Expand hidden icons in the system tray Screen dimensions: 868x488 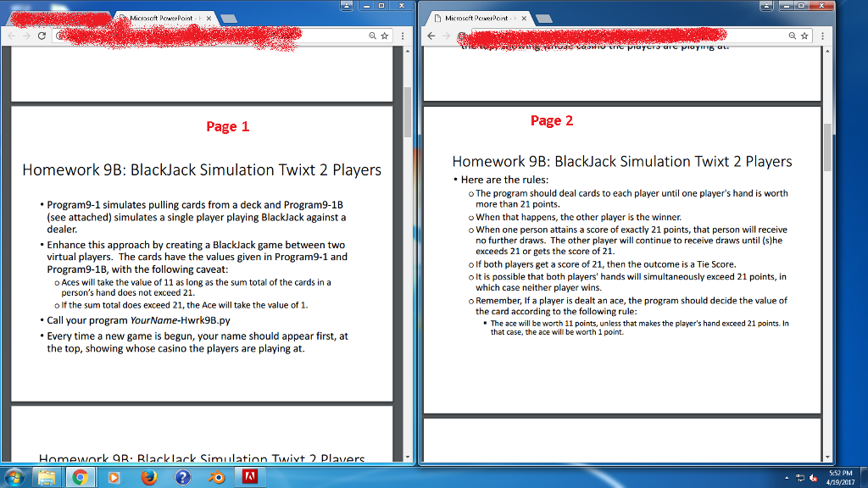[x=787, y=478]
